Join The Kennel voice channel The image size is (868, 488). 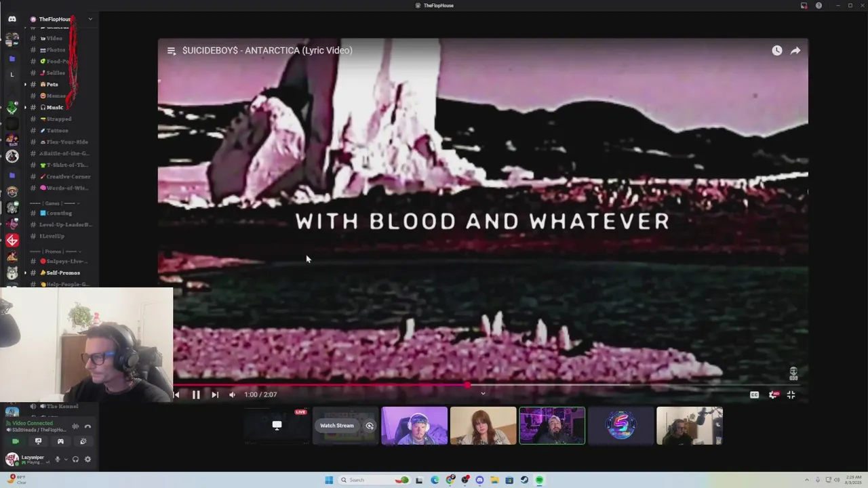[61, 406]
